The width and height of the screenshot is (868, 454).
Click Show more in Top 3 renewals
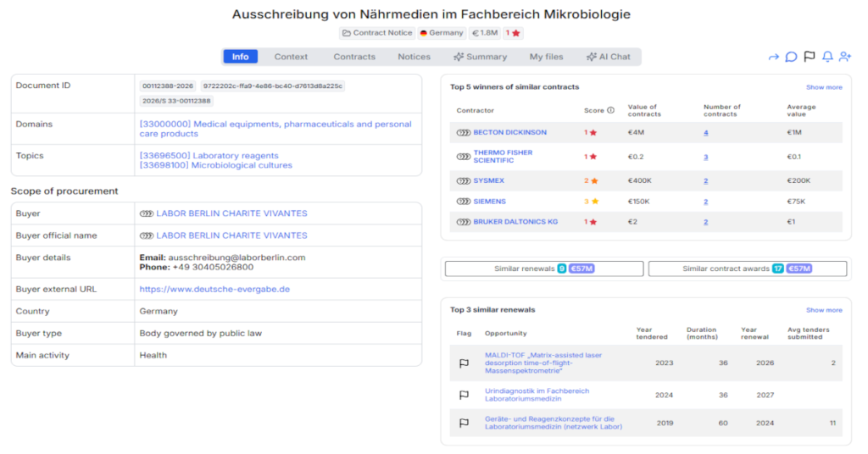pos(824,310)
